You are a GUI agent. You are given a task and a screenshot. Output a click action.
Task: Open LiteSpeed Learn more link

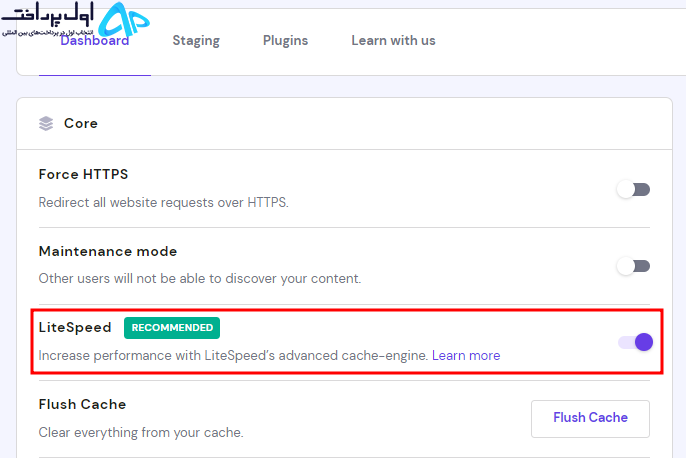[x=466, y=356]
